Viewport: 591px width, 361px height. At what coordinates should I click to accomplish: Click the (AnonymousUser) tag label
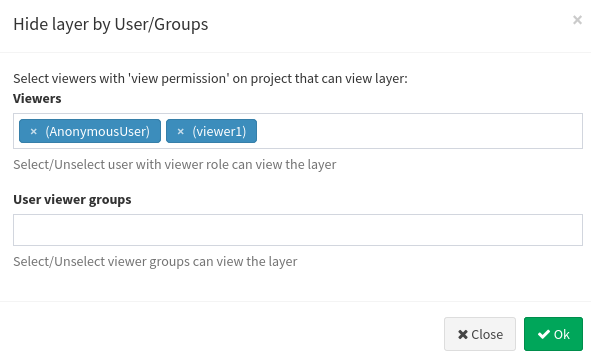point(98,132)
